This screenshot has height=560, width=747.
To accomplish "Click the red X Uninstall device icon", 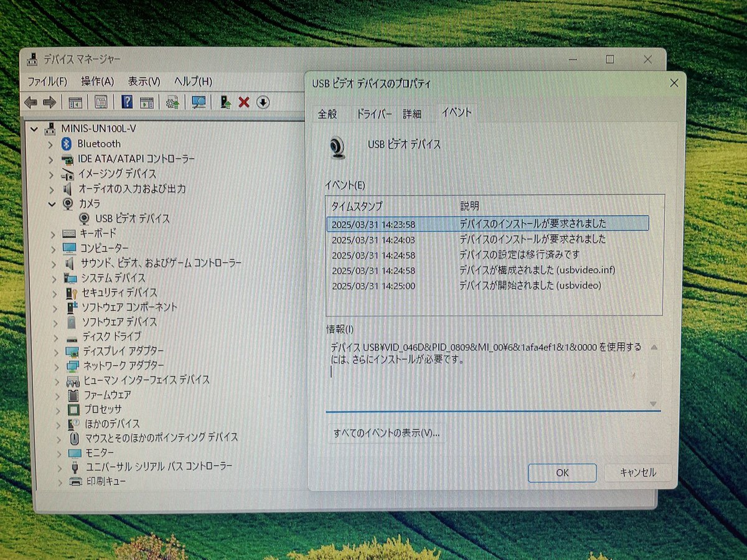I will coord(244,102).
